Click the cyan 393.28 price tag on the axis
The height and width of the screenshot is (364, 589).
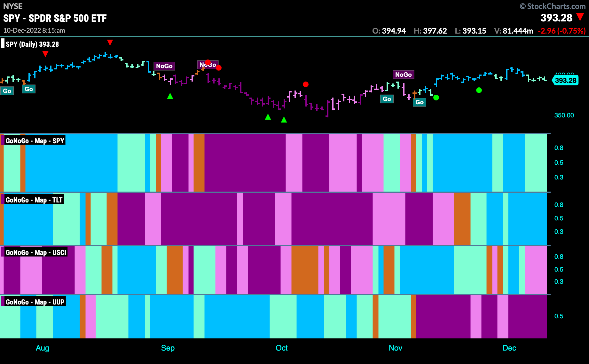tap(565, 81)
